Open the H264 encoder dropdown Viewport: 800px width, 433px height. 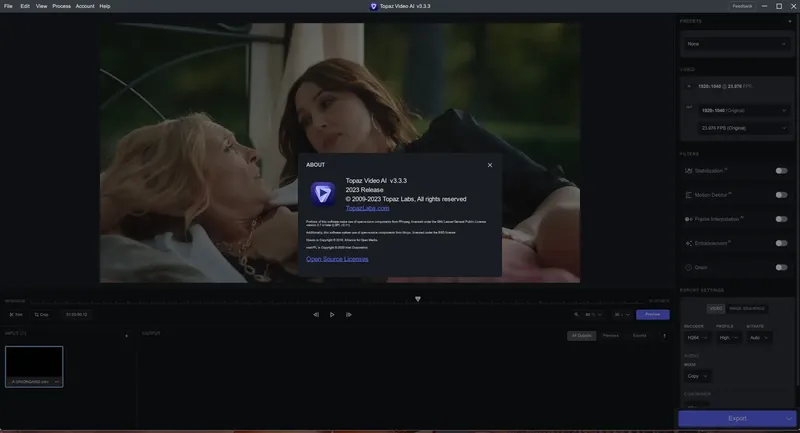(697, 338)
